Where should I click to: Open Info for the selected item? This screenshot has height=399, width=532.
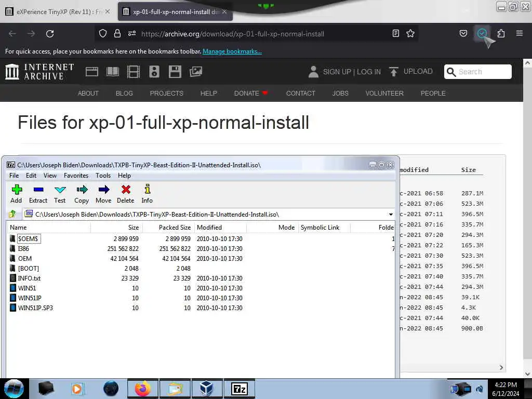coord(147,194)
